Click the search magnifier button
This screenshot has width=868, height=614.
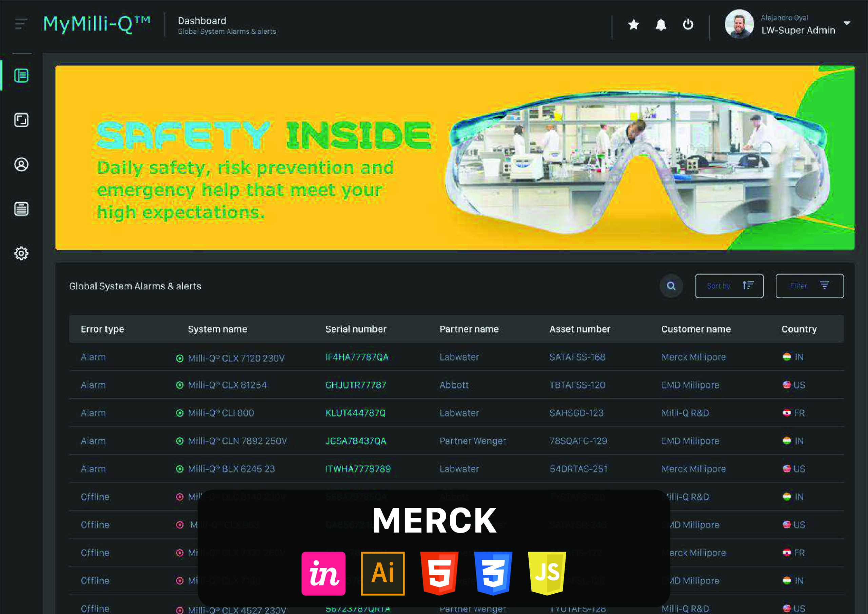click(671, 286)
